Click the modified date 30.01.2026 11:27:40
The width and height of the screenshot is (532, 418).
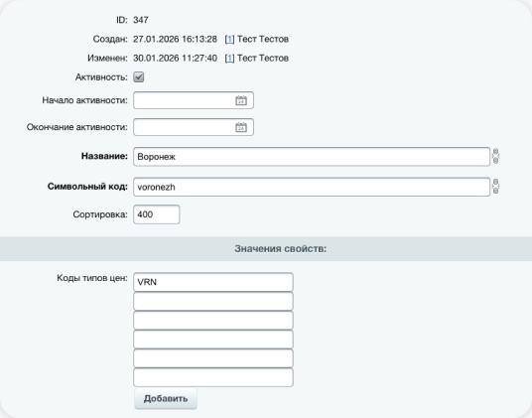point(175,58)
